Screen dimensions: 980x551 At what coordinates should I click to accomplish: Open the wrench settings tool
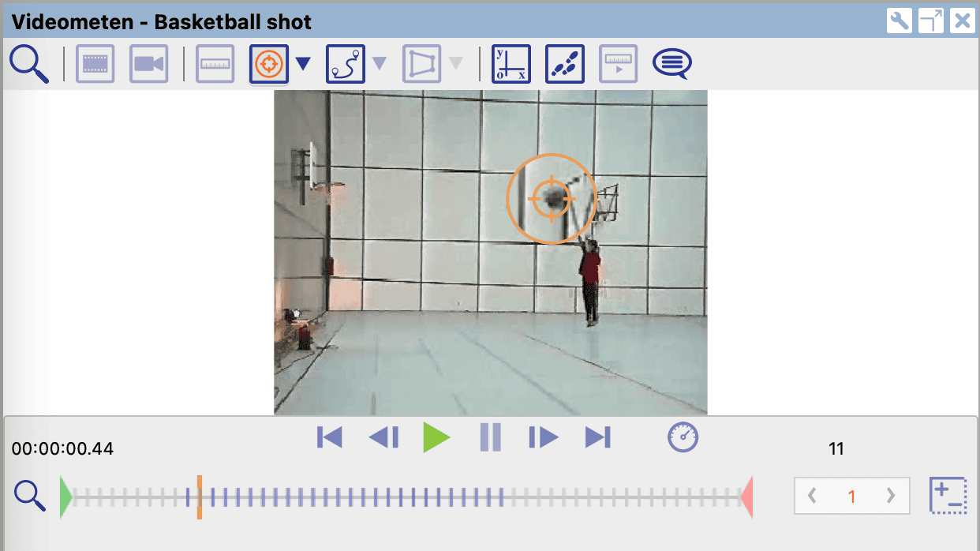click(x=900, y=21)
